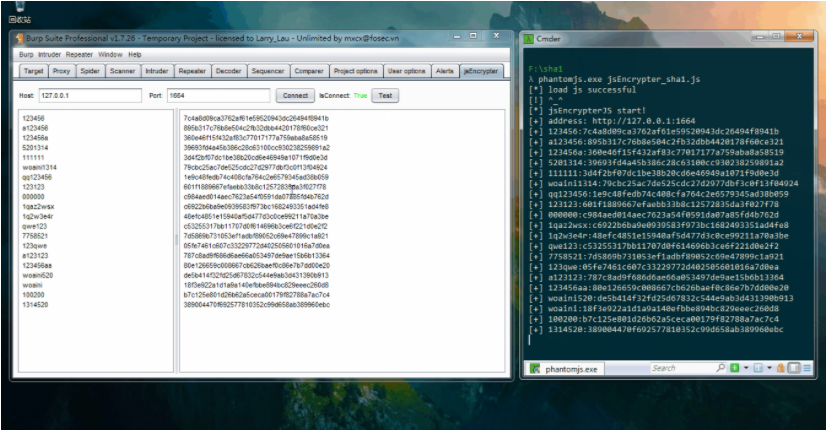The width and height of the screenshot is (826, 430).
Task: Click the Cmder active consoles window icon
Action: tap(758, 368)
